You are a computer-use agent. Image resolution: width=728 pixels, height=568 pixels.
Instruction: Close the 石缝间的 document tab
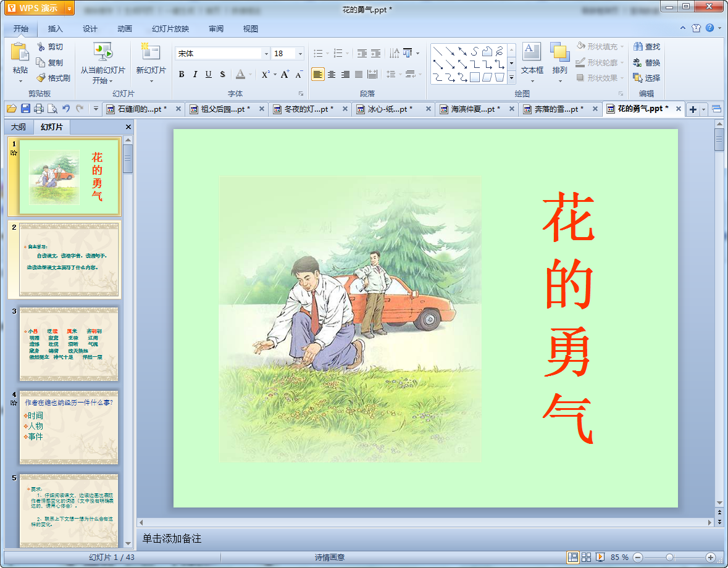[x=178, y=109]
